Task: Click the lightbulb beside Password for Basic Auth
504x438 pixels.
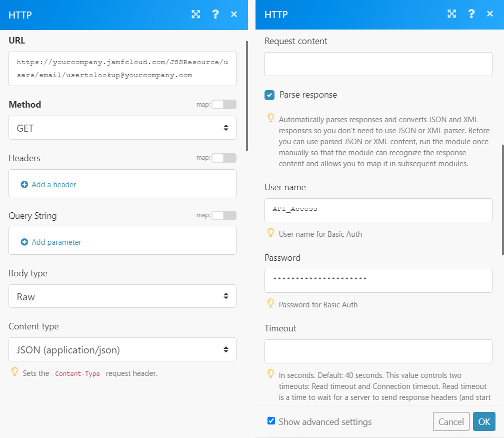Action: (270, 303)
